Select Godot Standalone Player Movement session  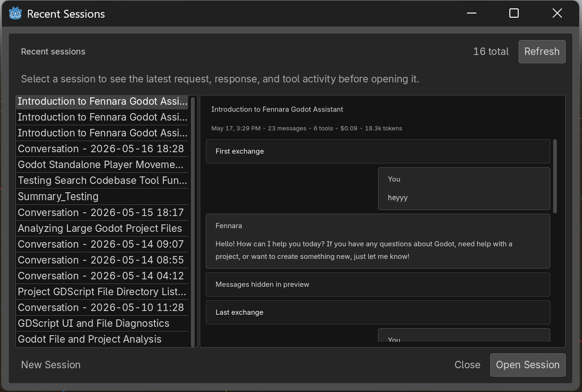pos(102,164)
